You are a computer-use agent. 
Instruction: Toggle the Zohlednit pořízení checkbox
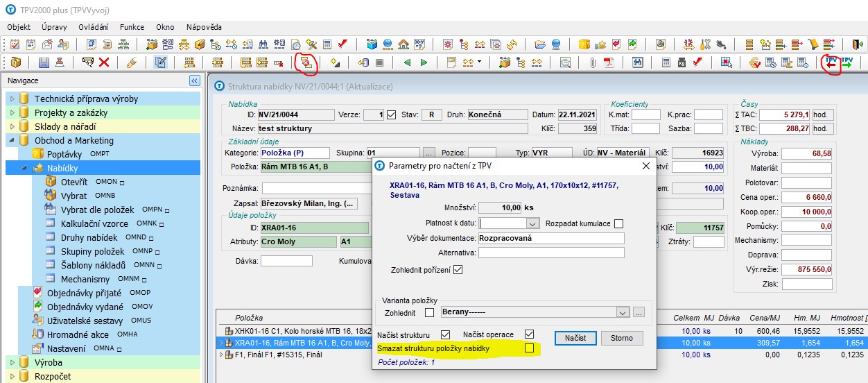coord(458,269)
